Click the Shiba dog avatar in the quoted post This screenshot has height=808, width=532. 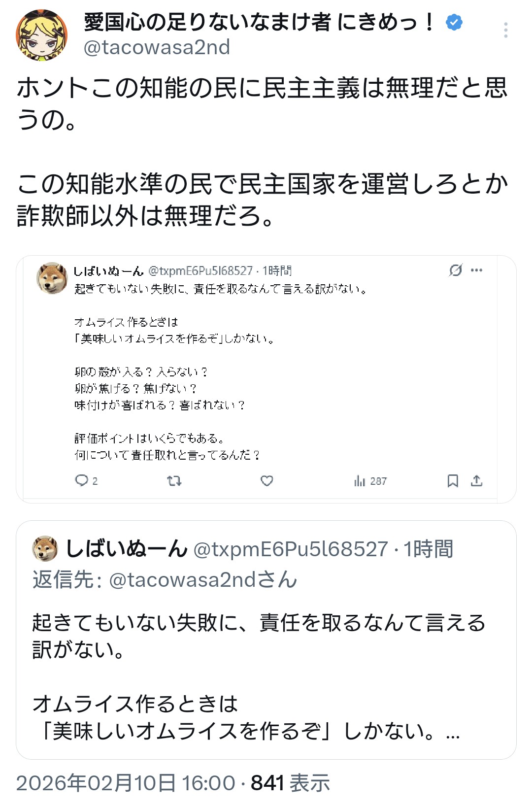[x=45, y=548]
